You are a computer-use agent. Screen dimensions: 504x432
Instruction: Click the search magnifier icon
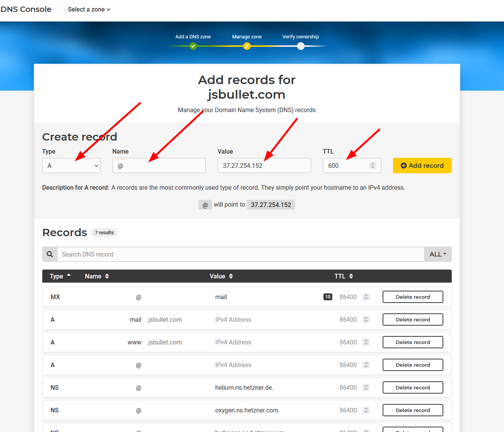coord(50,254)
